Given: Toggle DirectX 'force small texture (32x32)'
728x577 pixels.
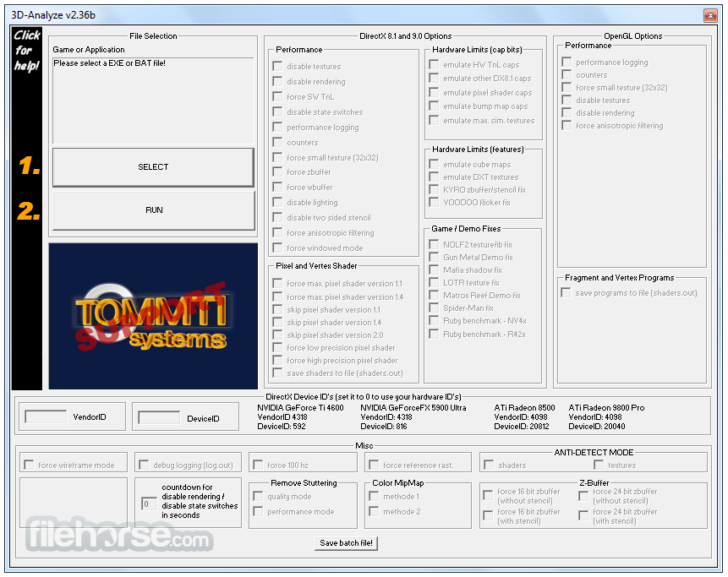Looking at the screenshot, I should pyautogui.click(x=277, y=157).
